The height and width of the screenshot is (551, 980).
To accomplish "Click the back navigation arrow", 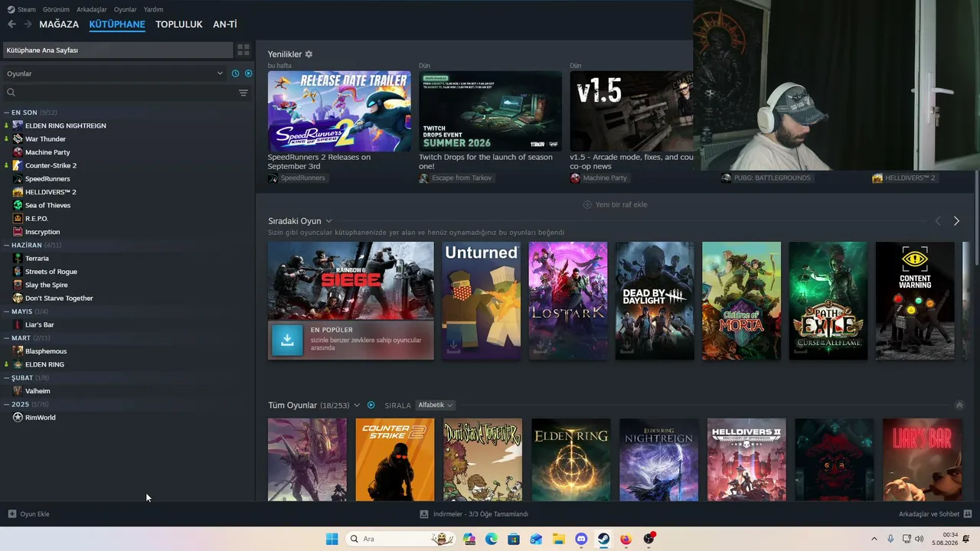I will pos(11,24).
